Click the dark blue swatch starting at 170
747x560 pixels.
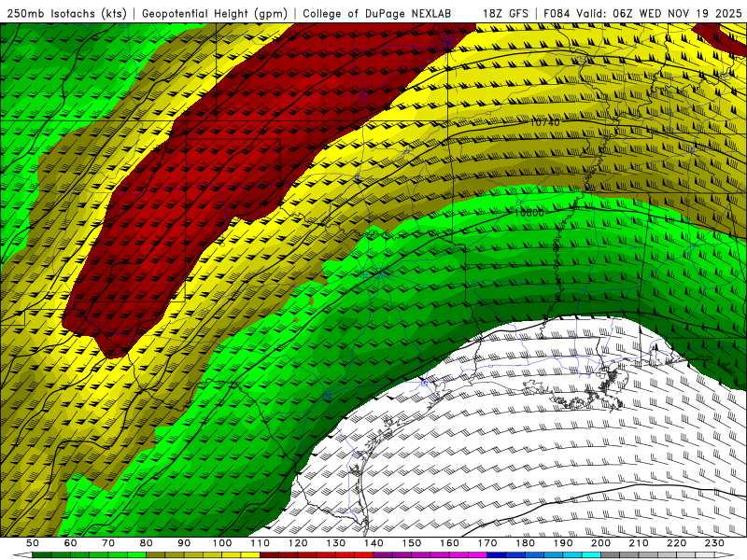[497, 554]
